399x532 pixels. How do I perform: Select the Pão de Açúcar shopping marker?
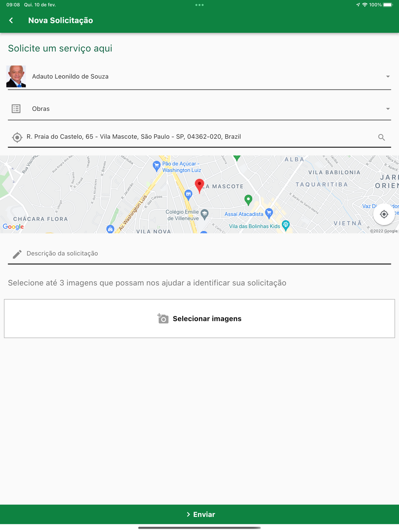[x=156, y=166]
